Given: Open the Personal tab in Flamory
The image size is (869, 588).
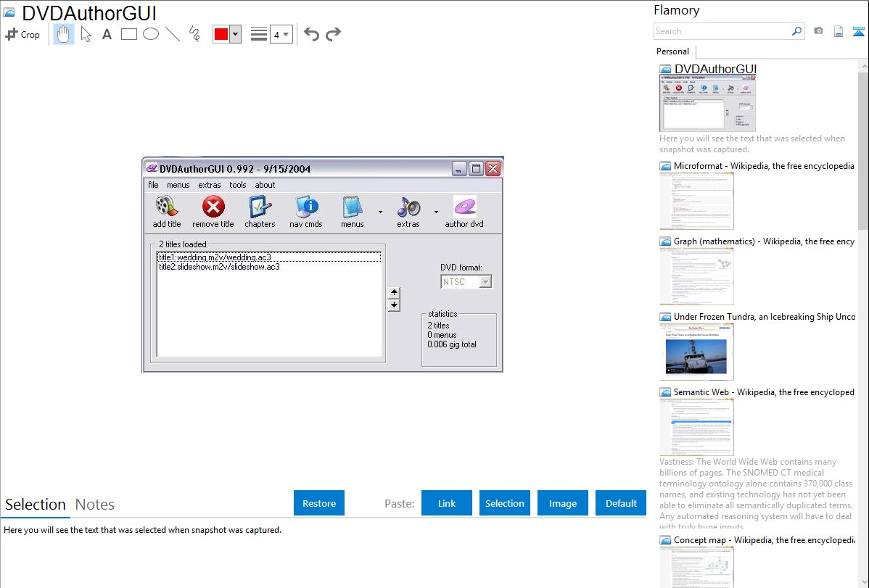Looking at the screenshot, I should [x=673, y=51].
